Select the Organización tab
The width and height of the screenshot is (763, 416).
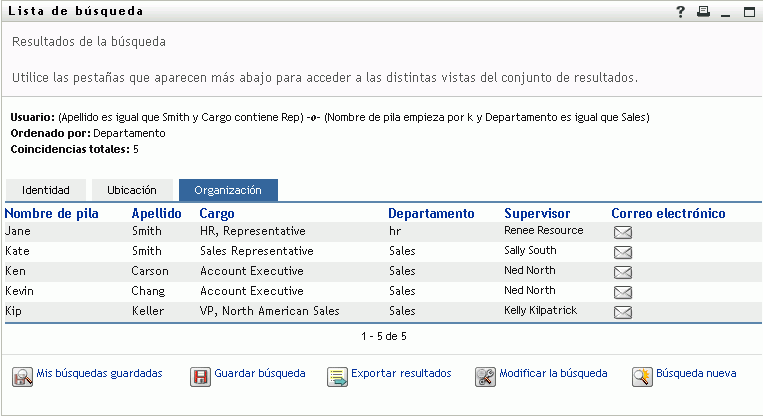(x=228, y=190)
